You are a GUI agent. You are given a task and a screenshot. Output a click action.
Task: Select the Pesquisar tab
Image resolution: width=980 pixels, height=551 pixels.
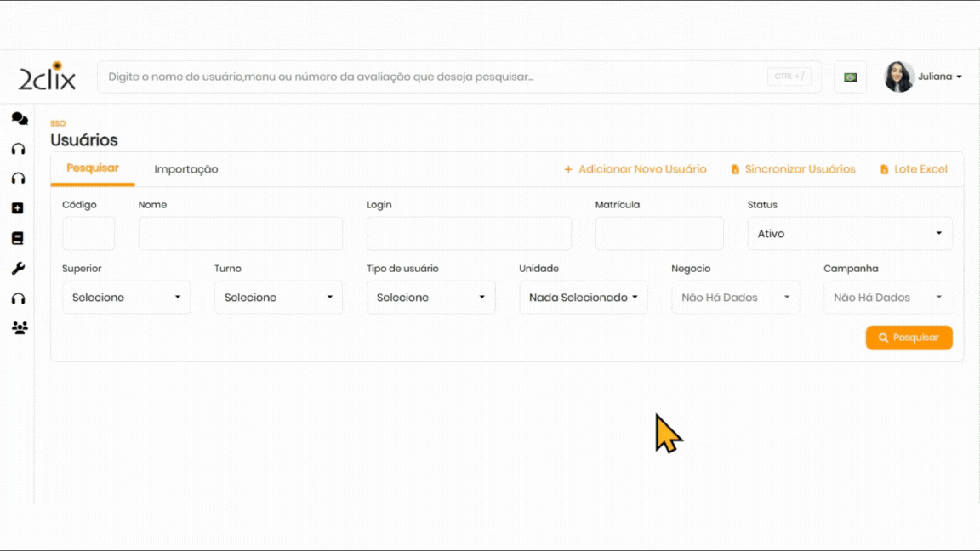[93, 168]
